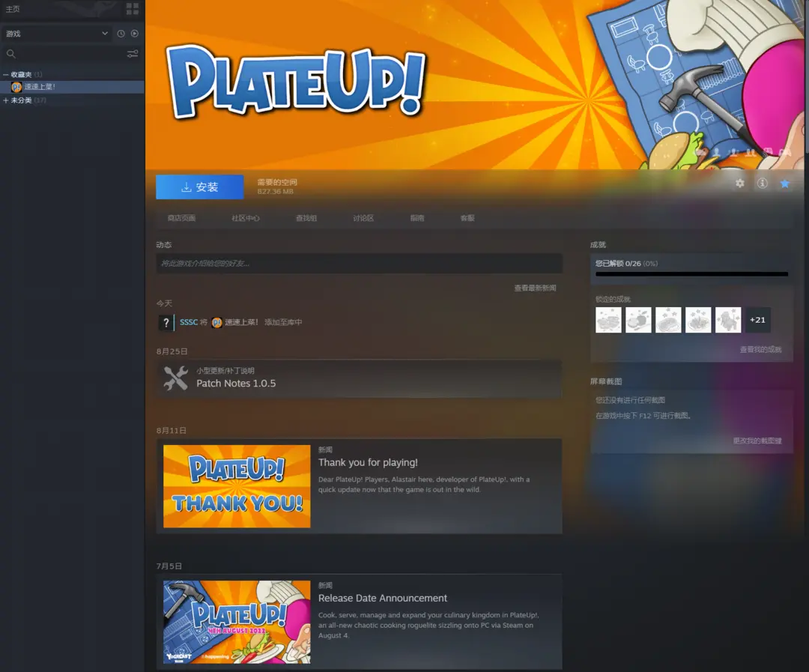Click the PlateUp icon in today's activity

click(216, 323)
